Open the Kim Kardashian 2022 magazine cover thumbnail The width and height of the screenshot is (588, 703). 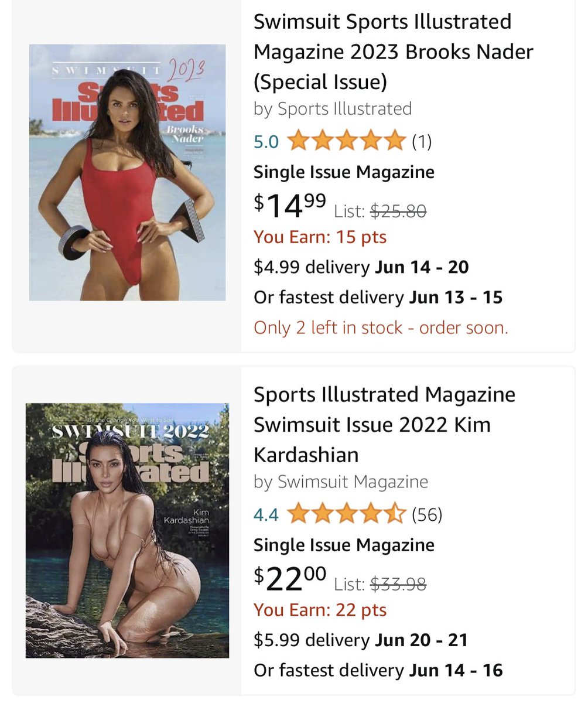click(x=127, y=530)
